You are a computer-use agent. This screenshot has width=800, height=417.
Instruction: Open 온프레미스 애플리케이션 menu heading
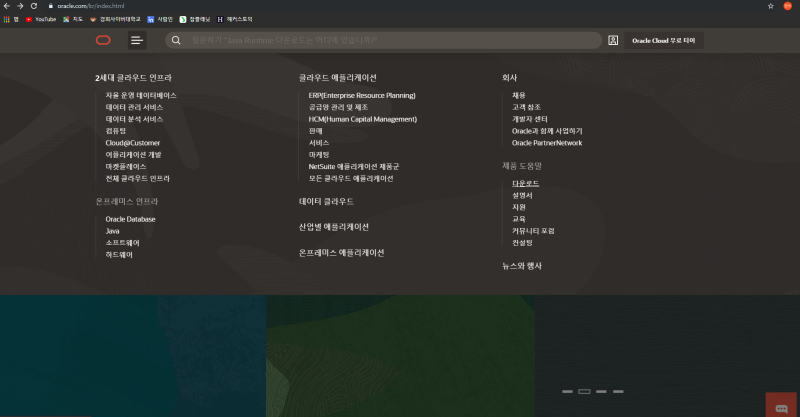(x=341, y=253)
